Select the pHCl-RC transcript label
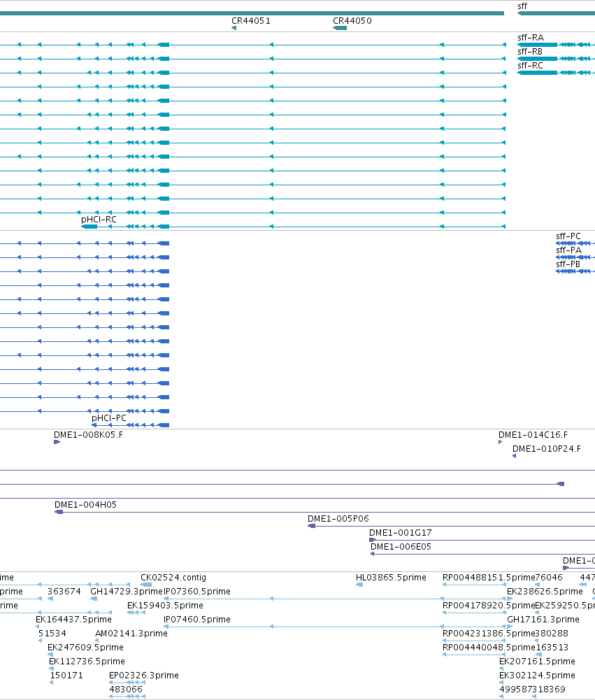The height and width of the screenshot is (700, 595). pos(99,220)
